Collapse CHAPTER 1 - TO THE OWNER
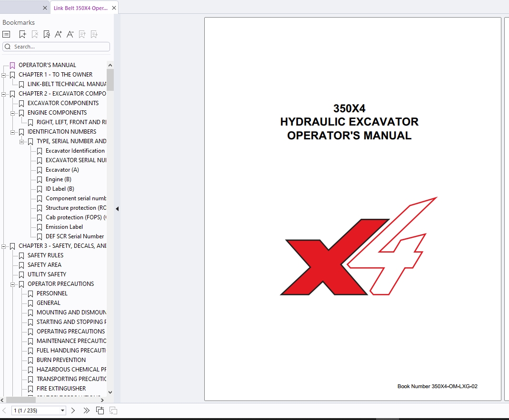Image resolution: width=509 pixels, height=420 pixels. click(x=4, y=75)
